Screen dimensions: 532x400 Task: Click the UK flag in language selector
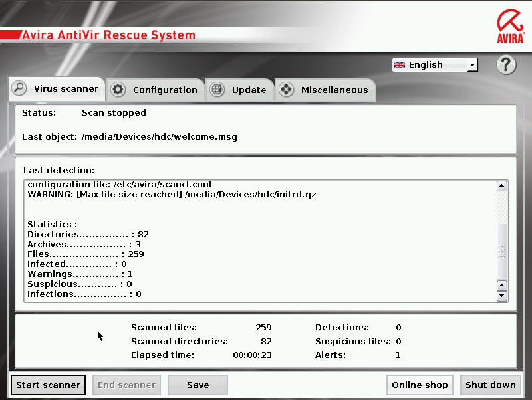coord(400,65)
